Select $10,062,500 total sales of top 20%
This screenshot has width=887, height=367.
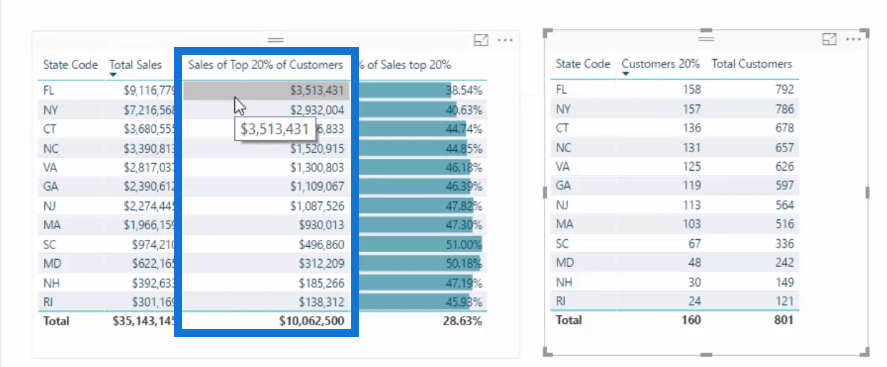pyautogui.click(x=311, y=321)
